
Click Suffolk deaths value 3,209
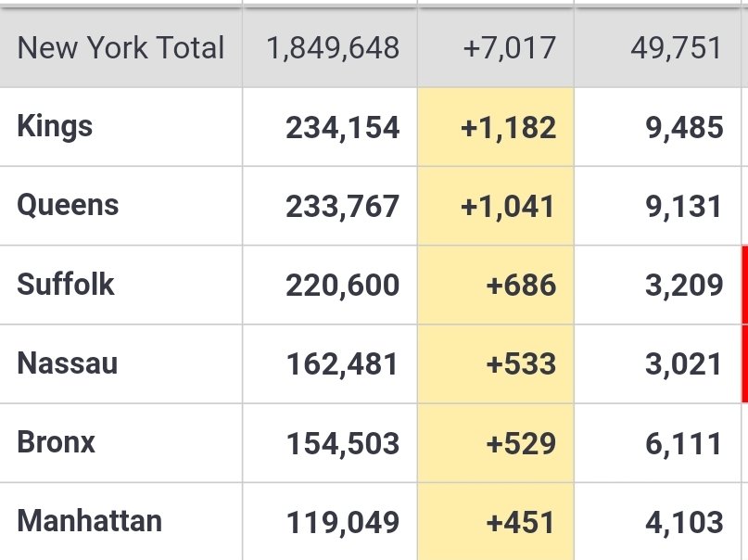pyautogui.click(x=684, y=286)
